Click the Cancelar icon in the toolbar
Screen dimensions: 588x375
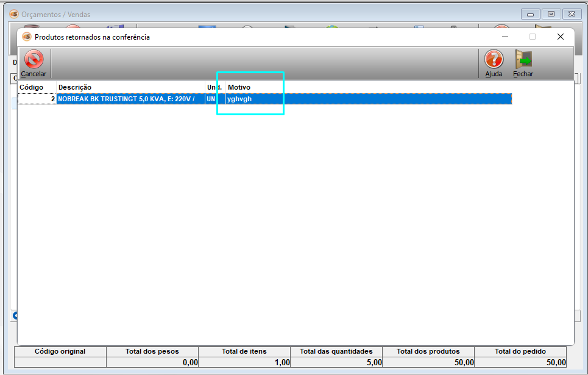pos(34,60)
